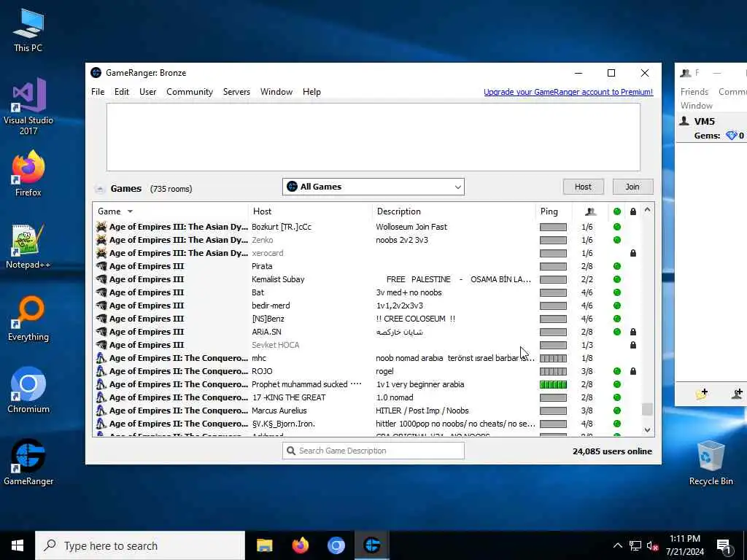Open the Window menu in GameRanger
The height and width of the screenshot is (560, 747).
click(x=276, y=92)
